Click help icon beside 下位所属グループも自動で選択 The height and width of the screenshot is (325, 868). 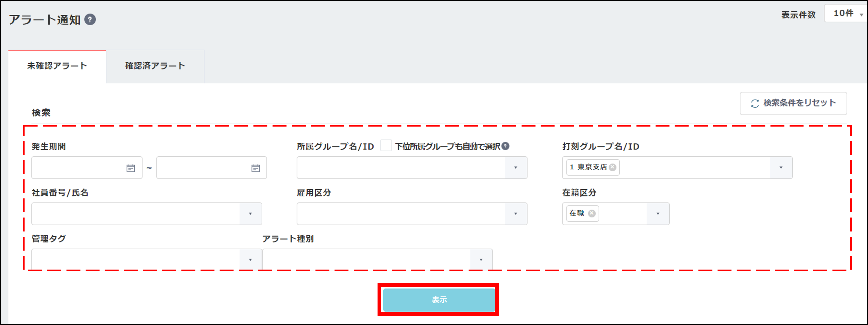coord(505,146)
